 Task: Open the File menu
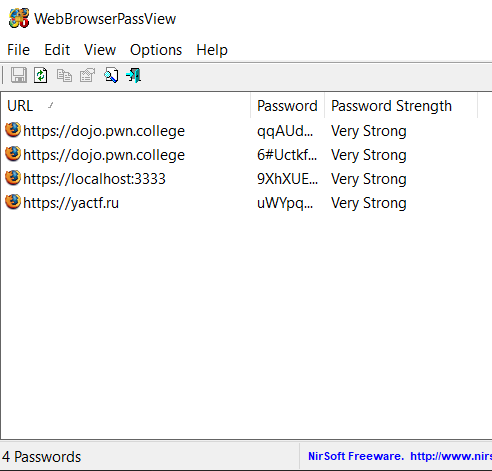pyautogui.click(x=19, y=50)
